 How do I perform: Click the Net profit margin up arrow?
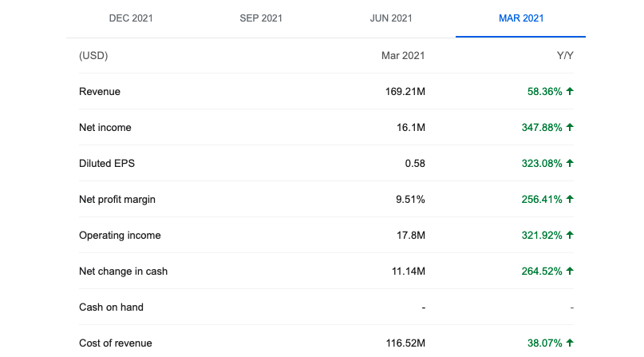pos(570,199)
